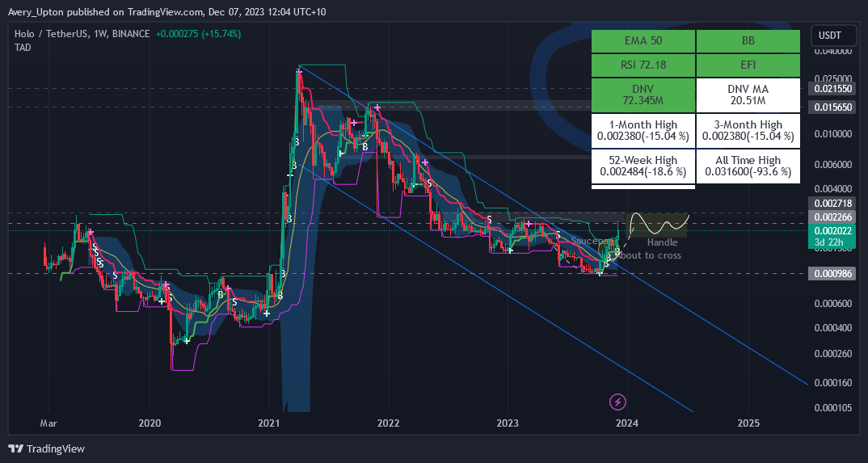This screenshot has width=868, height=463.
Task: Click the 2025 label on time axis
Action: [748, 423]
